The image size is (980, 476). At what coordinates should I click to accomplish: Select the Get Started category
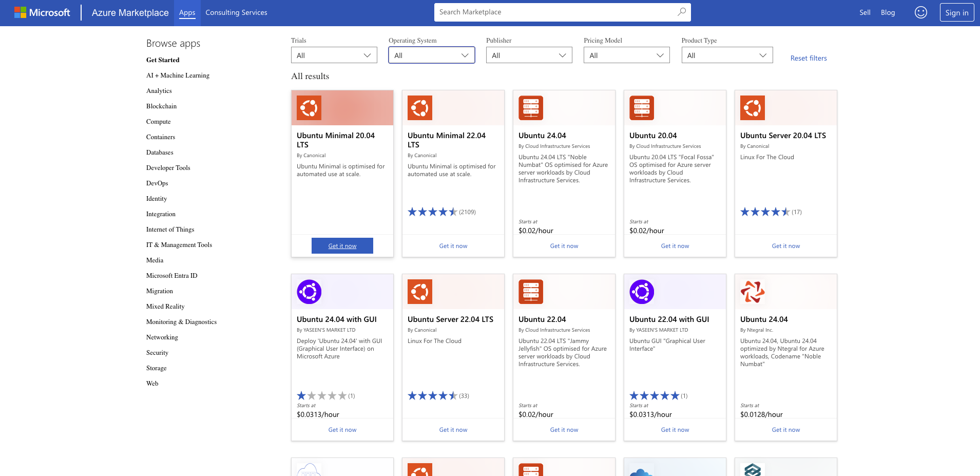(163, 60)
